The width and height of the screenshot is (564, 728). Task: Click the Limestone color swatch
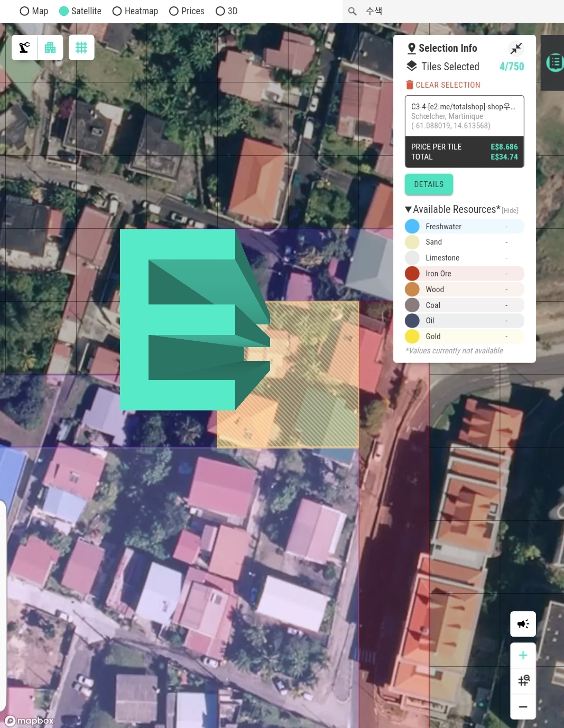pyautogui.click(x=412, y=258)
